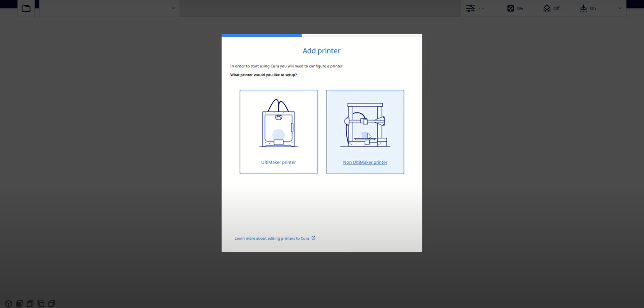Open the file folder icon
The width and height of the screenshot is (644, 308).
pyautogui.click(x=26, y=8)
